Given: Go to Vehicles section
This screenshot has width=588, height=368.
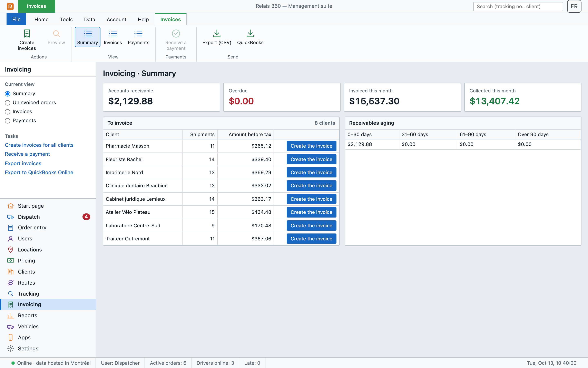Looking at the screenshot, I should coord(48,326).
